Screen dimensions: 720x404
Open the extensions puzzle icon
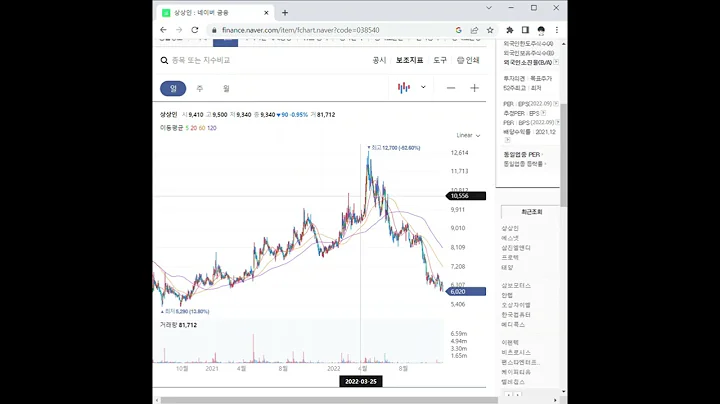tap(510, 30)
